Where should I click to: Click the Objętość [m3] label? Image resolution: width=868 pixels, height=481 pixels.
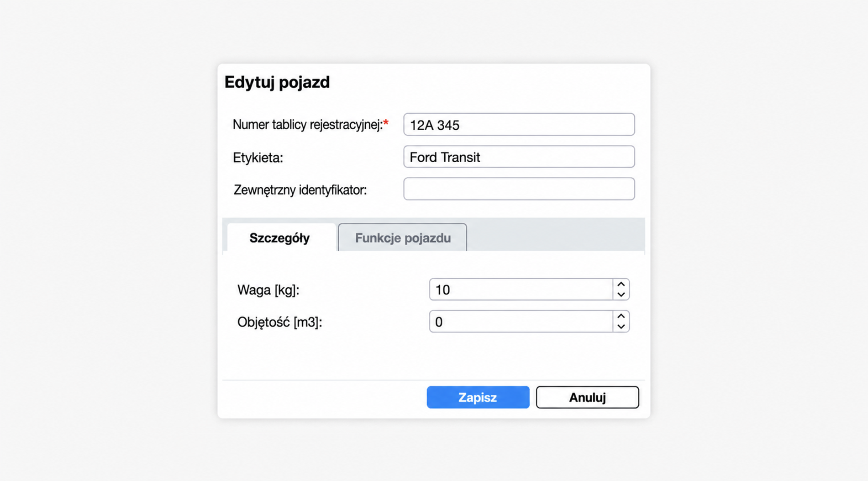point(279,322)
